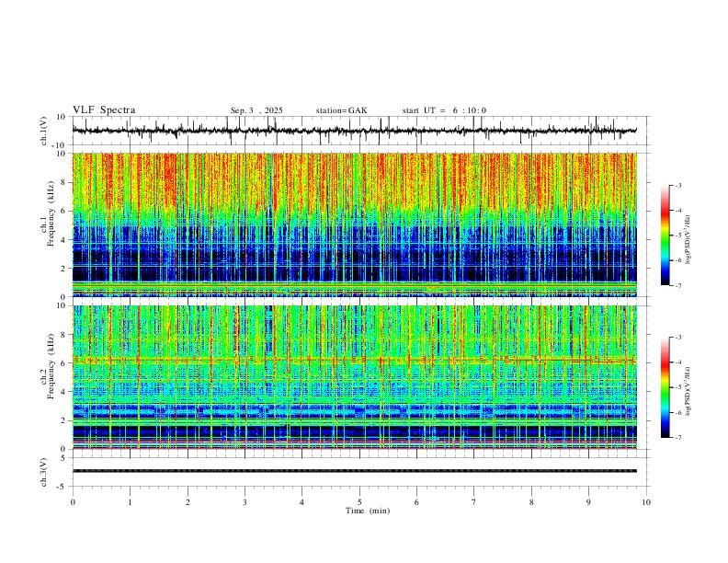The width and height of the screenshot is (728, 563).
Task: Click the 'station=GAK' label
Action: (x=342, y=110)
